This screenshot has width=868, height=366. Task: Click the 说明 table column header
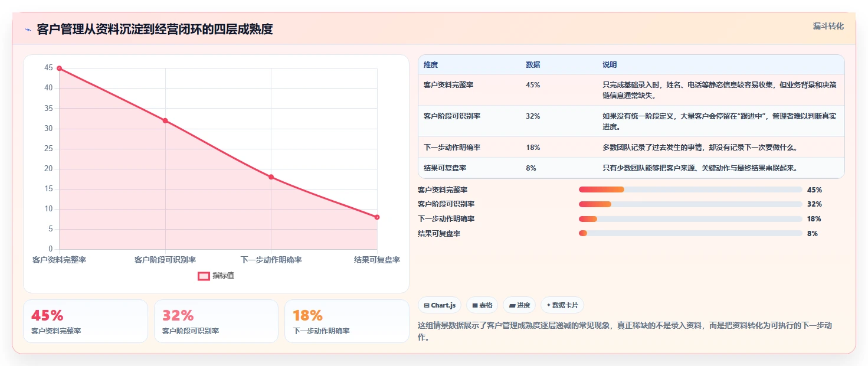tap(610, 64)
